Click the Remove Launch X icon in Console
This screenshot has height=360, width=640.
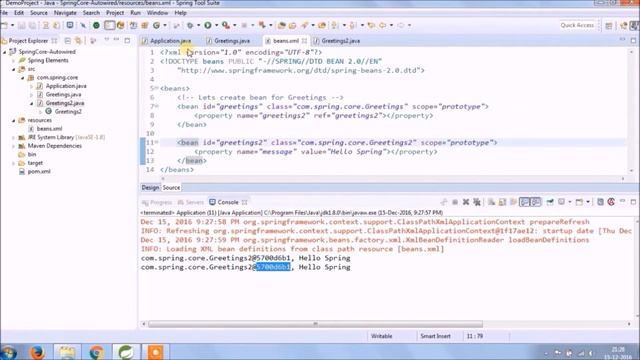click(466, 202)
